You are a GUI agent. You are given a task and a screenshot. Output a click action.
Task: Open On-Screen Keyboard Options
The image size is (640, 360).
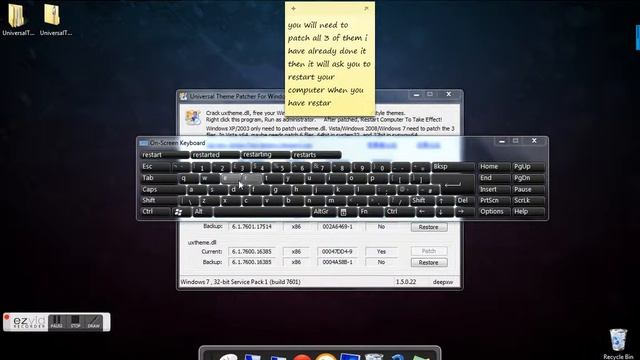pyautogui.click(x=494, y=212)
